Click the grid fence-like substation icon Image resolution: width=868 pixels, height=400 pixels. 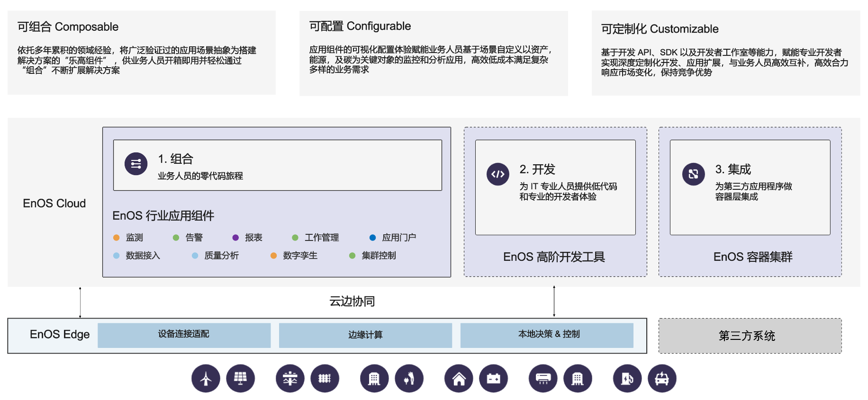(x=325, y=379)
